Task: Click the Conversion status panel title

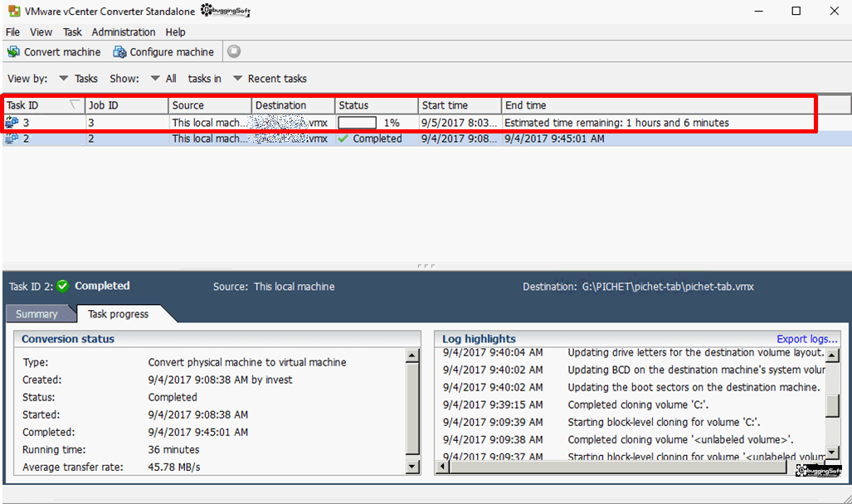Action: (68, 339)
